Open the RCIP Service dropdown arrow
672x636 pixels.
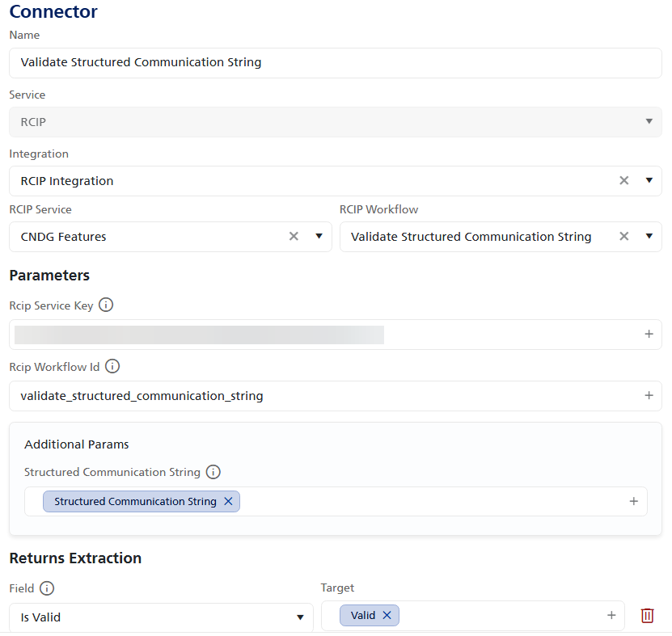pos(319,237)
